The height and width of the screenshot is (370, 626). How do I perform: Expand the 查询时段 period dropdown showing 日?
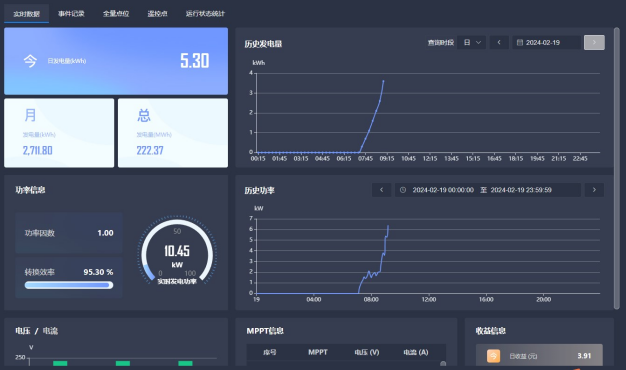tap(472, 42)
